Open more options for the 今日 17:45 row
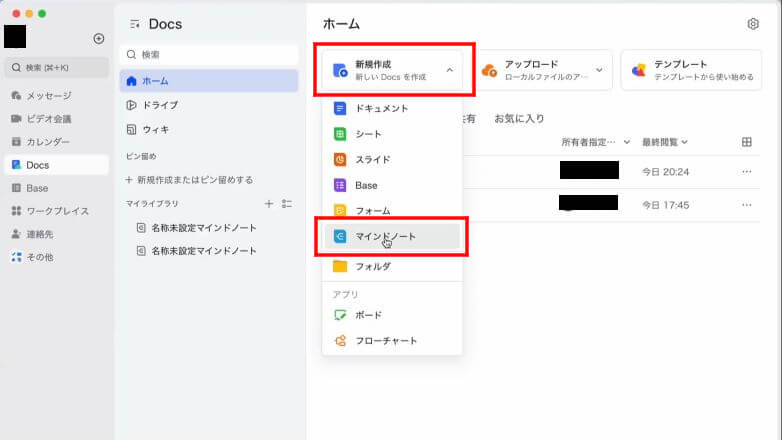782x440 pixels. click(747, 205)
